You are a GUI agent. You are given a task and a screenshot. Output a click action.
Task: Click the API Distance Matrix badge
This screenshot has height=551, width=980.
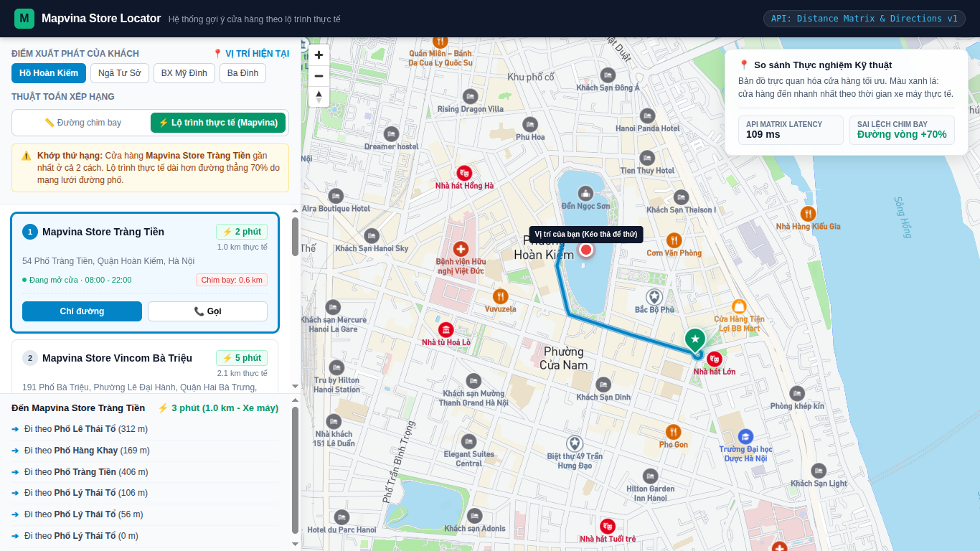(864, 19)
